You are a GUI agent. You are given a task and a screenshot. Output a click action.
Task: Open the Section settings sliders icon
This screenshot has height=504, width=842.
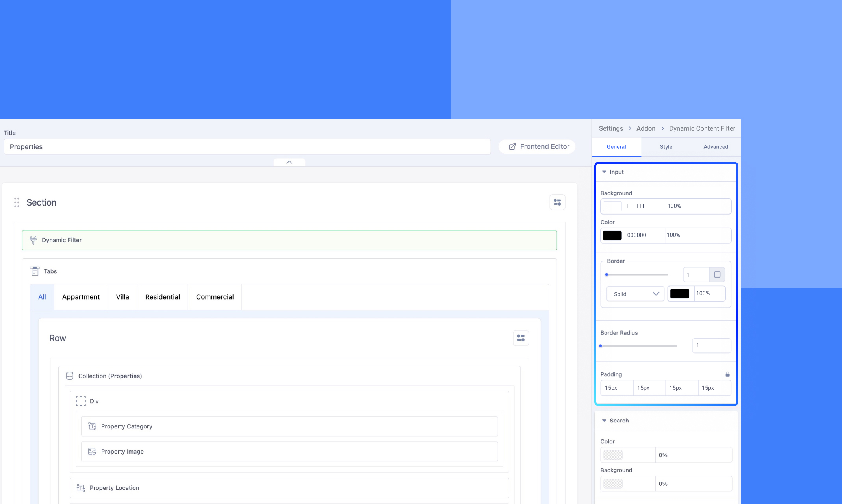click(557, 202)
